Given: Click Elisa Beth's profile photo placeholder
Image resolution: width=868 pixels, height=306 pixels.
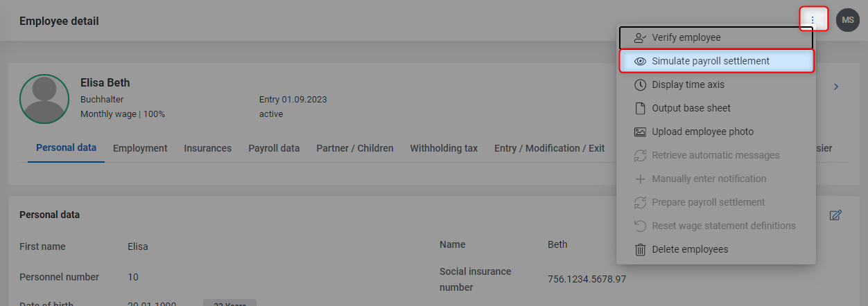Looking at the screenshot, I should pos(44,99).
